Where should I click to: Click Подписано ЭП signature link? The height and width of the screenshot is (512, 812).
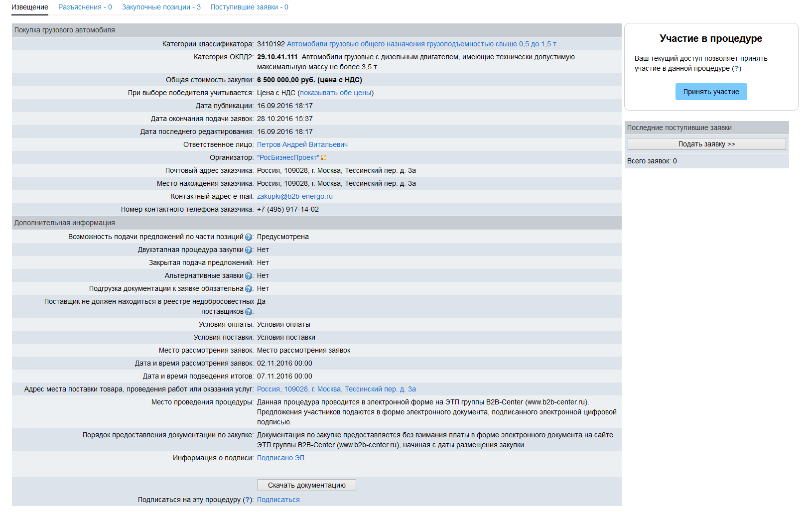click(280, 458)
